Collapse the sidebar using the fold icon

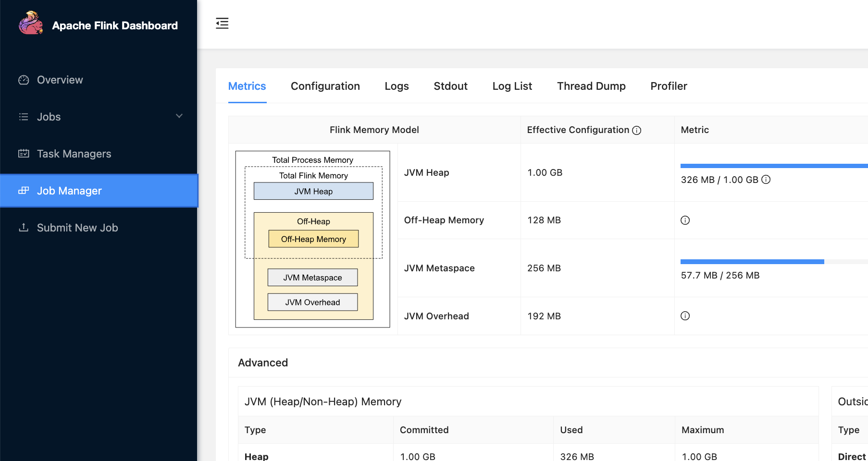[222, 23]
